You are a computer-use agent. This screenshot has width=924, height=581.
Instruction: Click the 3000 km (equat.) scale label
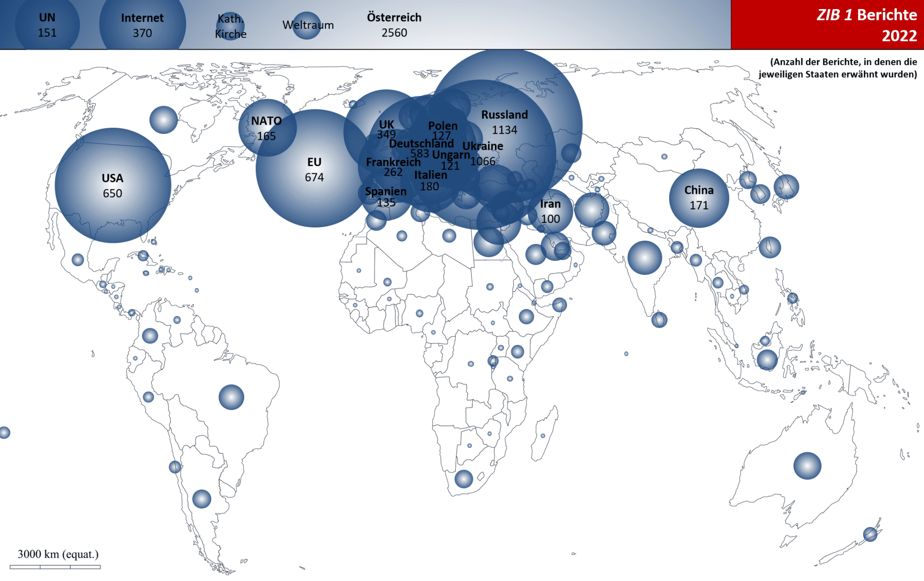58,554
